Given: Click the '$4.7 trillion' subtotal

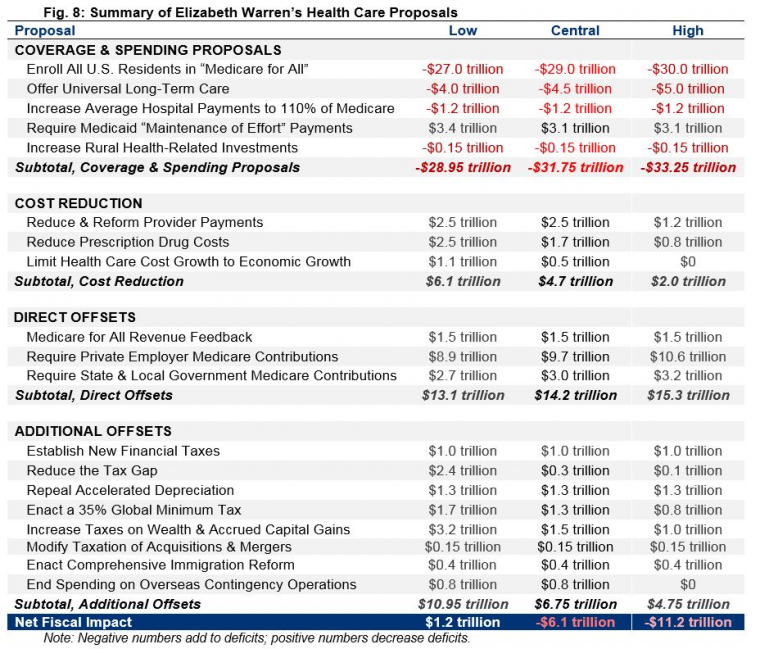Looking at the screenshot, I should tap(575, 281).
